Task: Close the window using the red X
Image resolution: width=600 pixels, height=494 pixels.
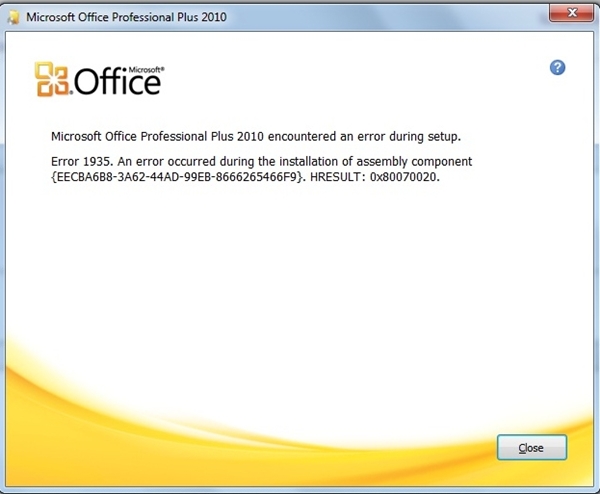Action: coord(569,14)
